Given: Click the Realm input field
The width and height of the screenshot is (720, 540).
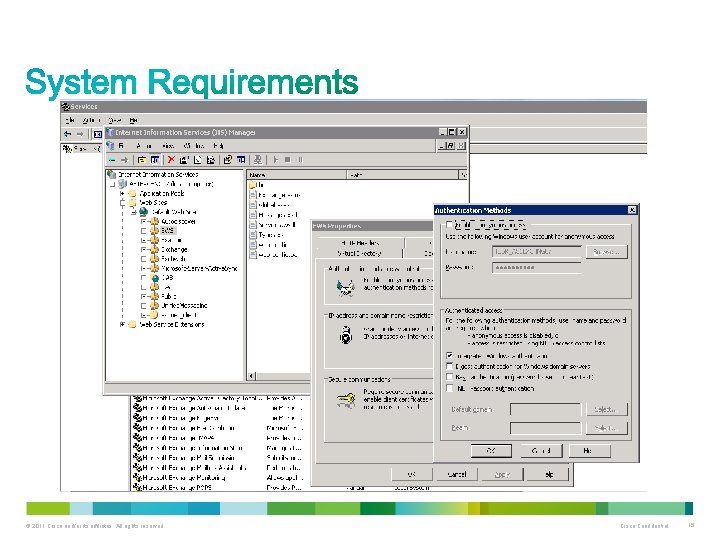Looking at the screenshot, I should coord(545,428).
